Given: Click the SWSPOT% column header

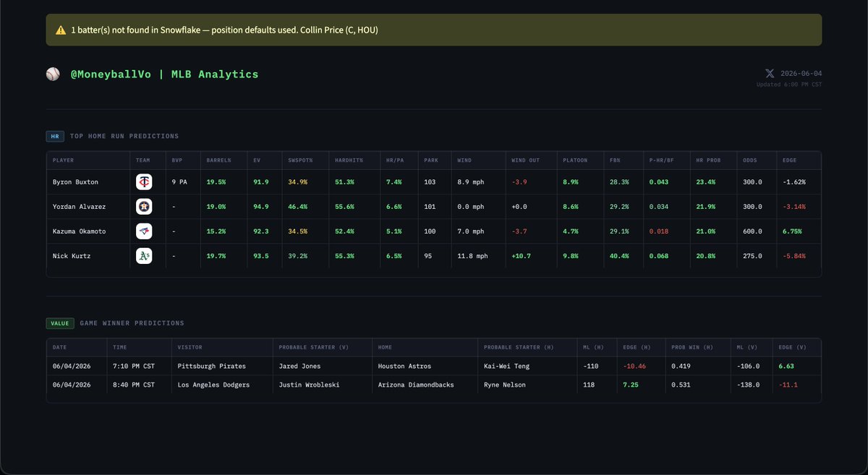Looking at the screenshot, I should point(301,161).
